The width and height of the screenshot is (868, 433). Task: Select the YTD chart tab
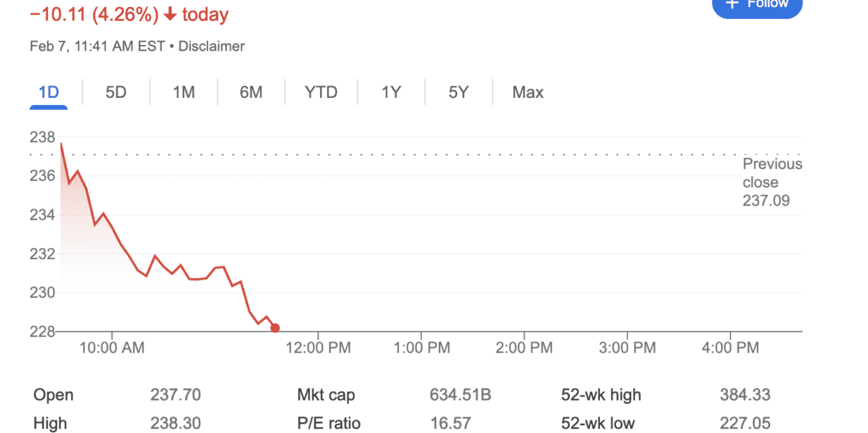(x=321, y=92)
